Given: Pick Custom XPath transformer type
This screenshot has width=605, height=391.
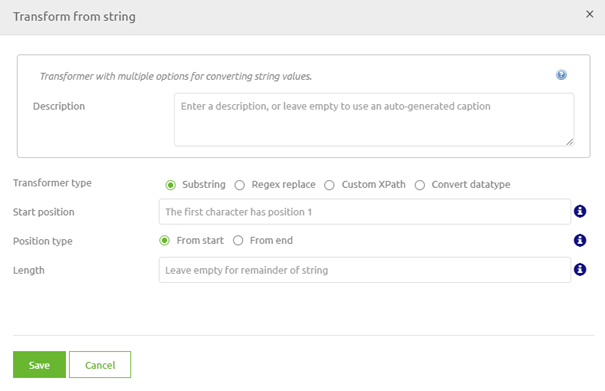Looking at the screenshot, I should pos(329,185).
